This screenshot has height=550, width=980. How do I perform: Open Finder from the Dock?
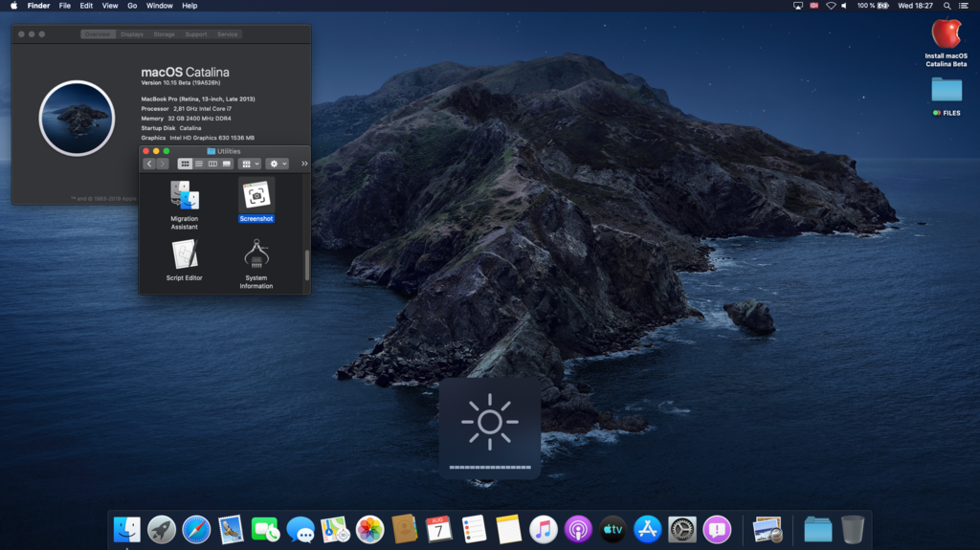127,530
